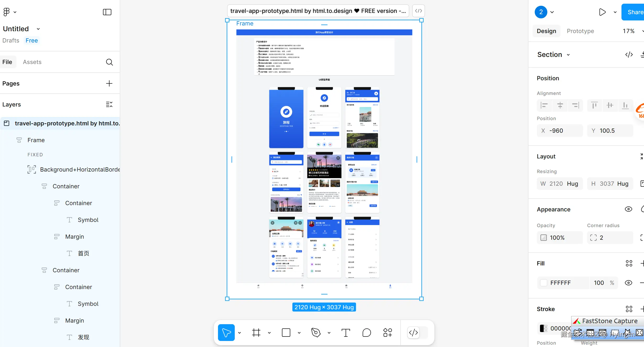This screenshot has width=644, height=347.
Task: Open the Untitled file name dropdown
Action: 38,29
